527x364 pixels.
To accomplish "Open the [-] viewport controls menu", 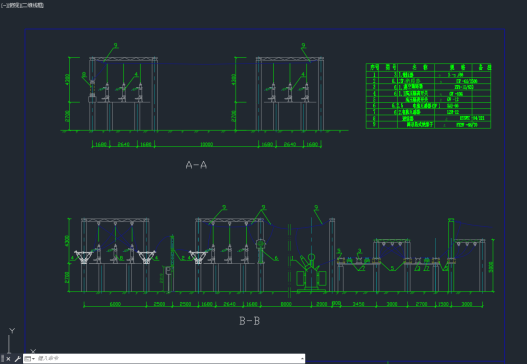I will [x=3, y=5].
